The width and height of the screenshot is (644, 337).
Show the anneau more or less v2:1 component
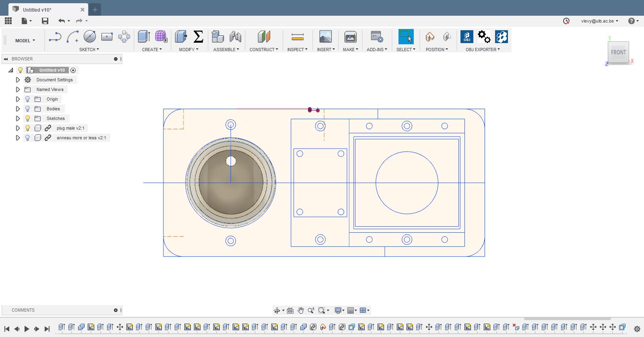27,138
